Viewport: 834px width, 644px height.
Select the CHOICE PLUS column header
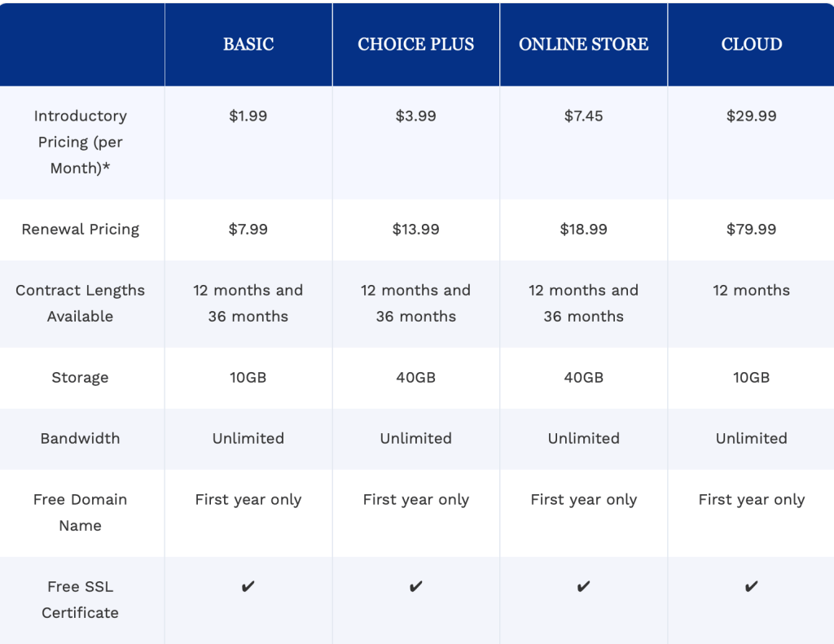416,44
